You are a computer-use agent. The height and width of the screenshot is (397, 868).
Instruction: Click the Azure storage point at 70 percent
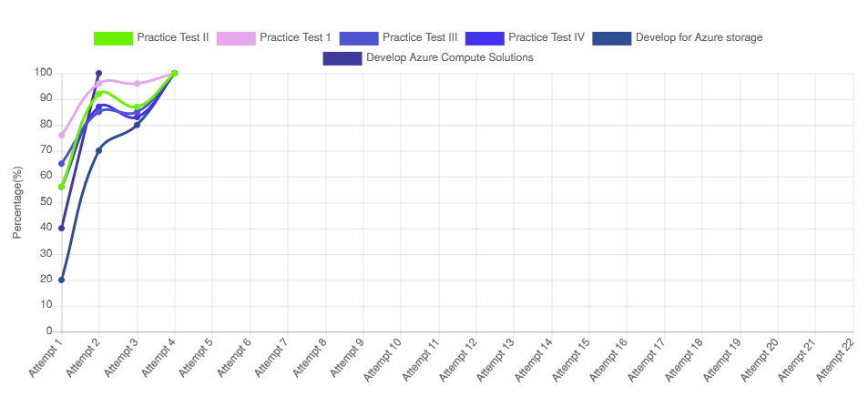click(x=99, y=150)
